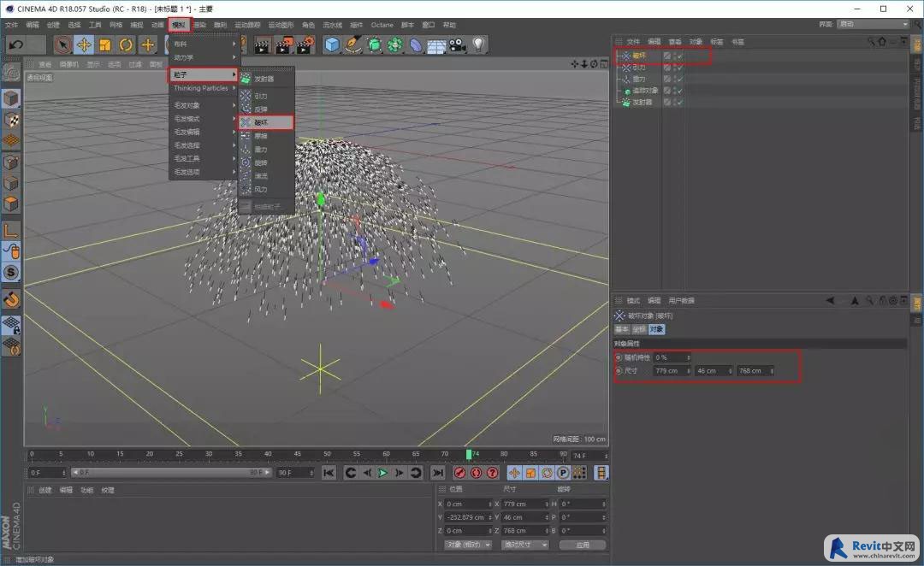Play the animation forward
Image resolution: width=924 pixels, height=566 pixels.
coord(382,473)
